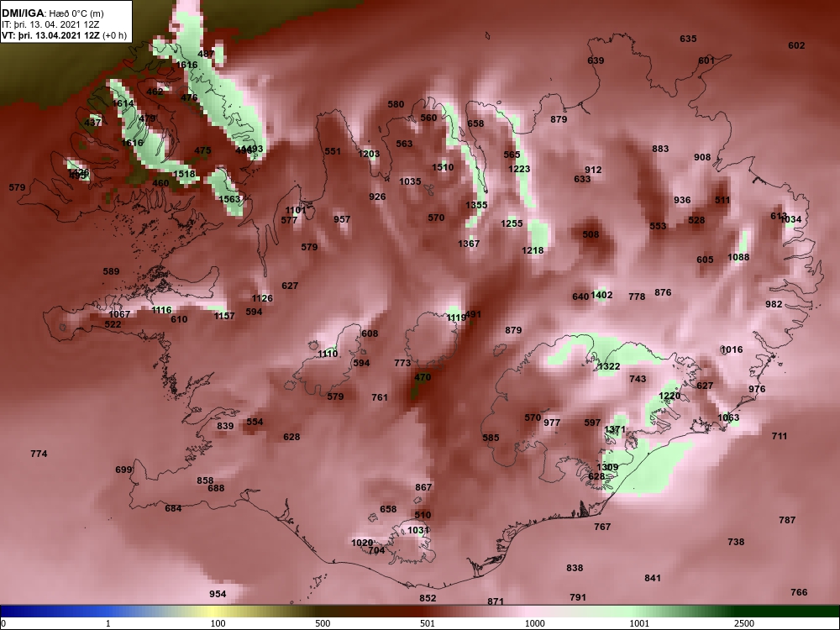
Task: Select the 1001 label on the color scale
Action: (x=639, y=623)
